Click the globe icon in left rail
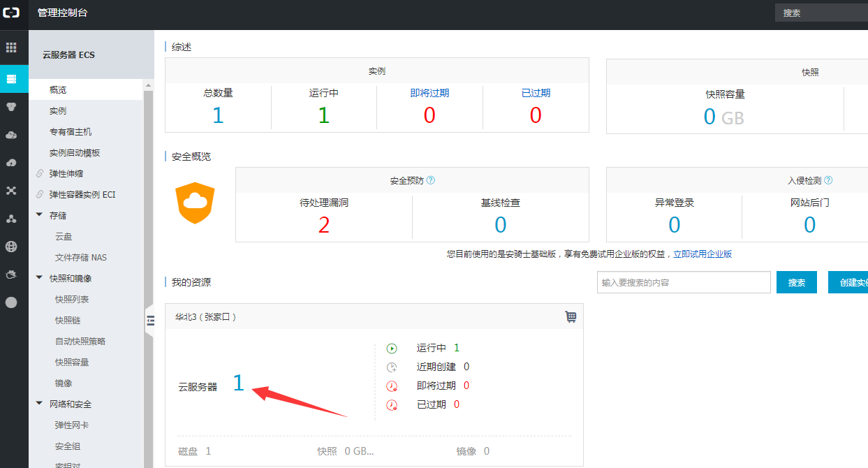868x468 pixels. pos(11,247)
